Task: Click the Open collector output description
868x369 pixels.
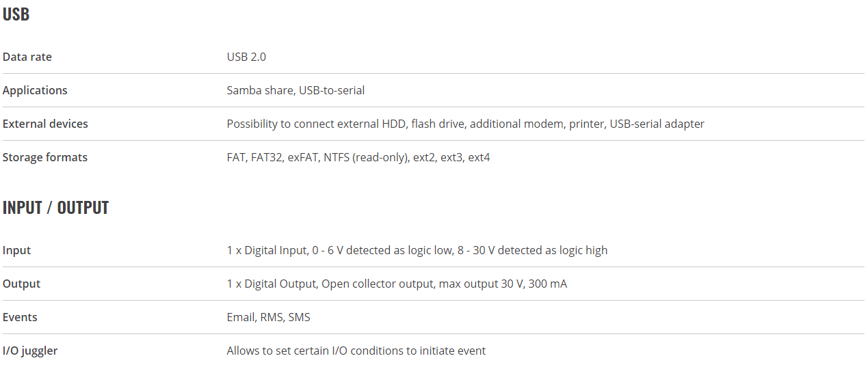Action: pyautogui.click(x=397, y=284)
